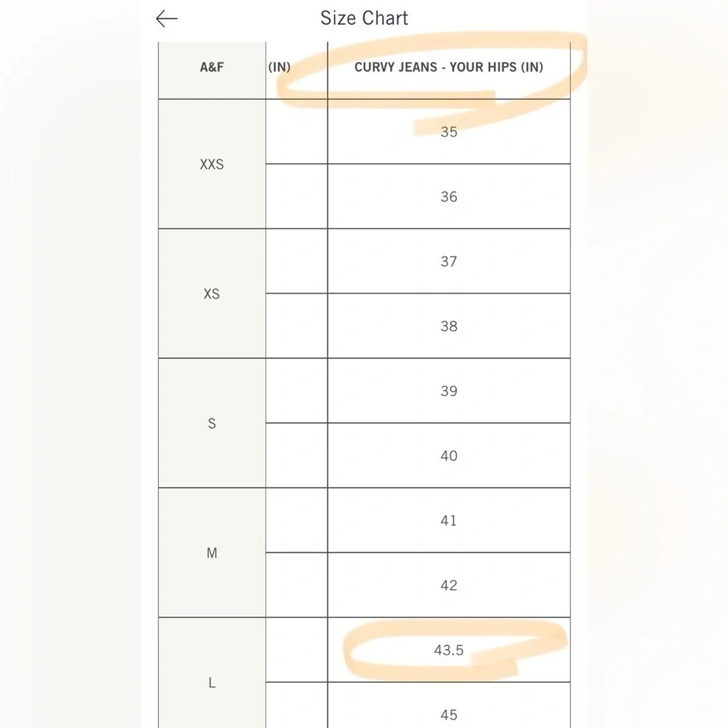Click the Curvy Jeans hips column header
The image size is (728, 728).
(448, 68)
